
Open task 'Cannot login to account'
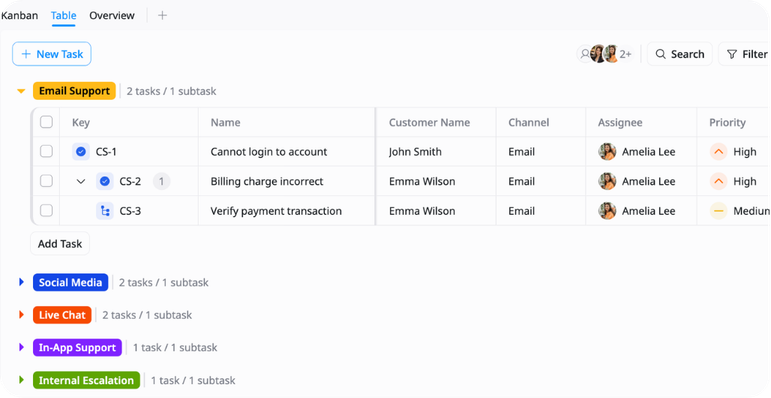tap(268, 152)
